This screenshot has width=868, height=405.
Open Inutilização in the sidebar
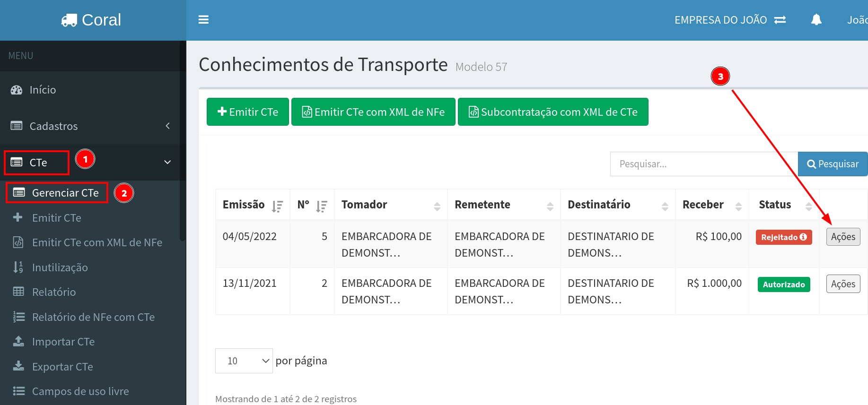pyautogui.click(x=60, y=267)
